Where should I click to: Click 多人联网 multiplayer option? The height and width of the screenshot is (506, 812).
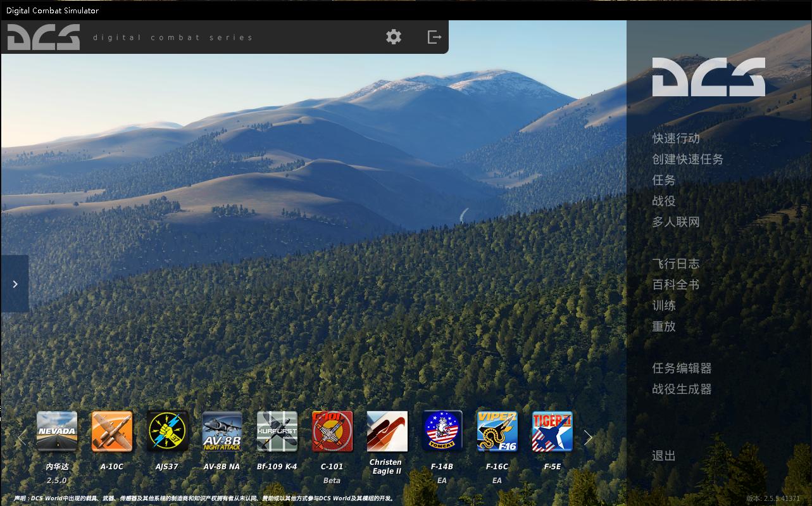[x=676, y=222]
